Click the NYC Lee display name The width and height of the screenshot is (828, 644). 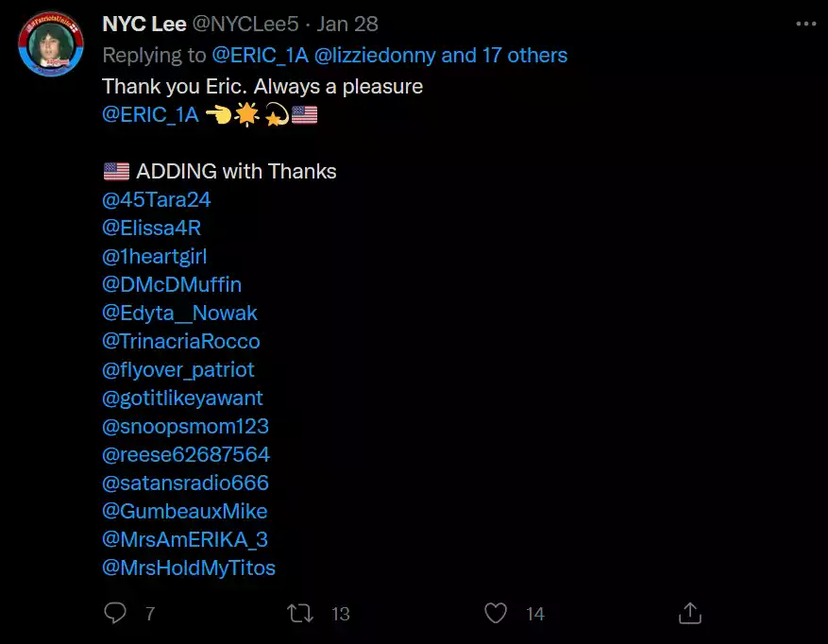(x=144, y=25)
